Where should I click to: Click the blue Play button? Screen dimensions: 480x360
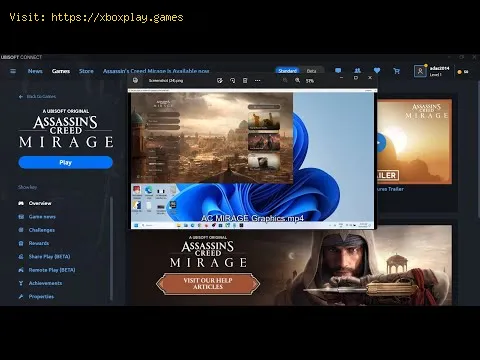[x=66, y=162]
